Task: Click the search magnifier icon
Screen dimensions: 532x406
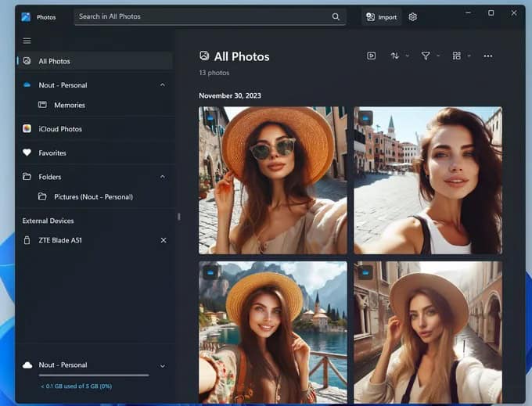Action: [336, 16]
